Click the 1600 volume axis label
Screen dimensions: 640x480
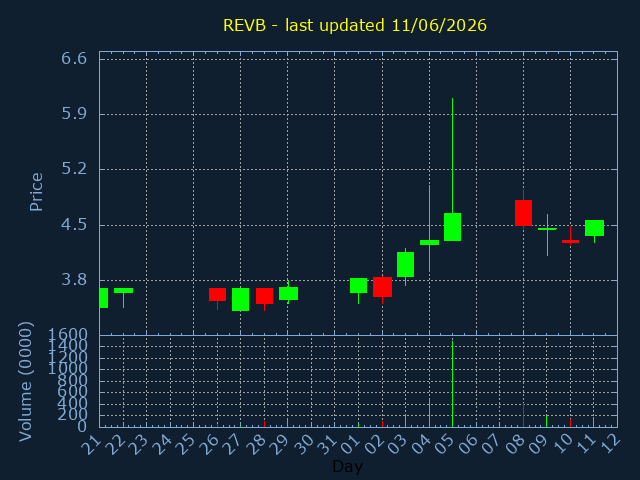(x=68, y=335)
